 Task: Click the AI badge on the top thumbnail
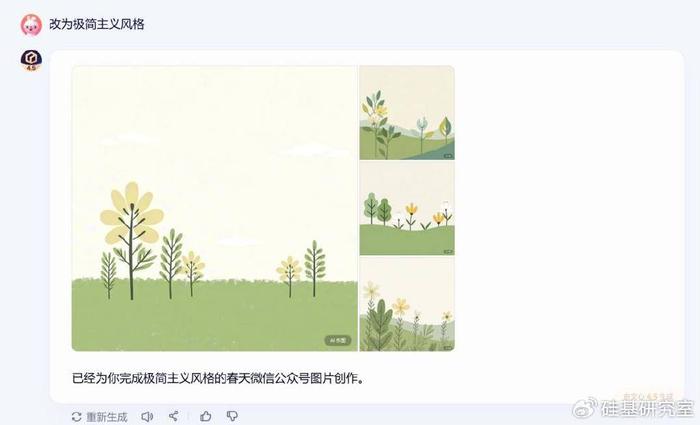pos(448,156)
